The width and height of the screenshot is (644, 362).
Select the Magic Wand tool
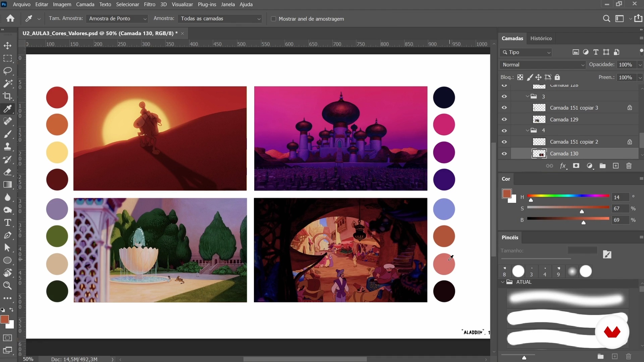pos(7,83)
